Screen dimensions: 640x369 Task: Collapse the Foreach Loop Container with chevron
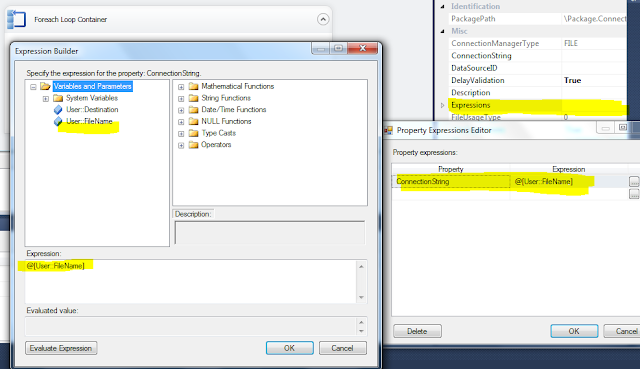(x=323, y=19)
